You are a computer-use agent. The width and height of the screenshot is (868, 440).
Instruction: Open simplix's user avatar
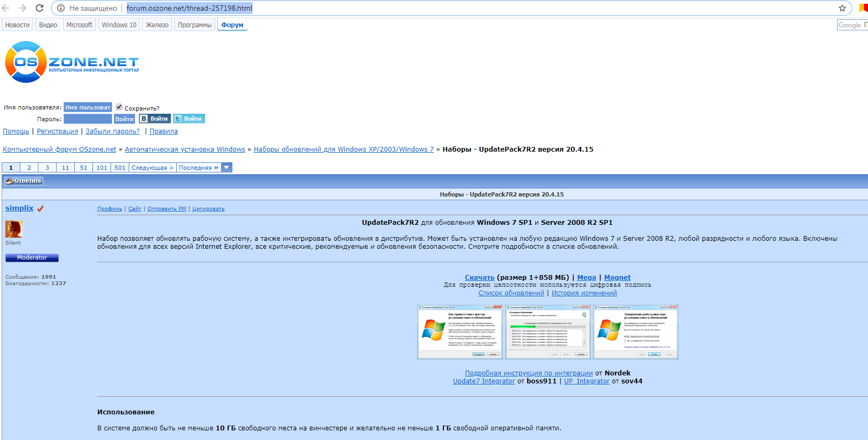[x=13, y=229]
